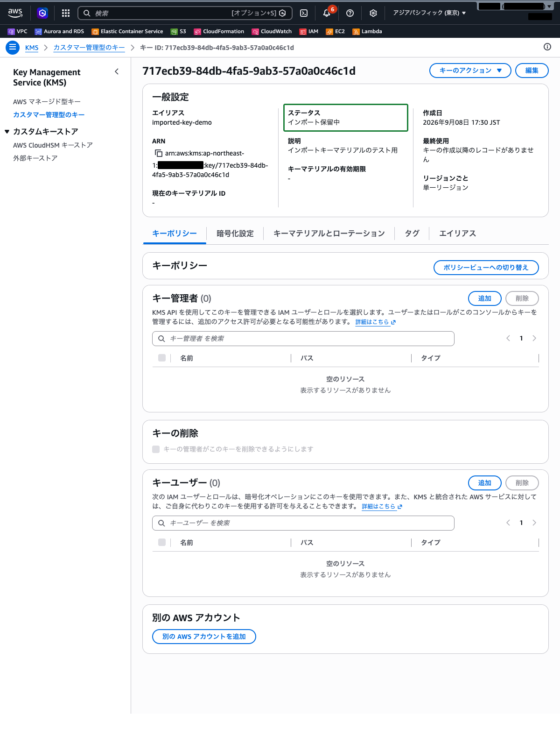Click カスタマー管理型のキー breadcrumb link
The width and height of the screenshot is (560, 730).
[89, 48]
